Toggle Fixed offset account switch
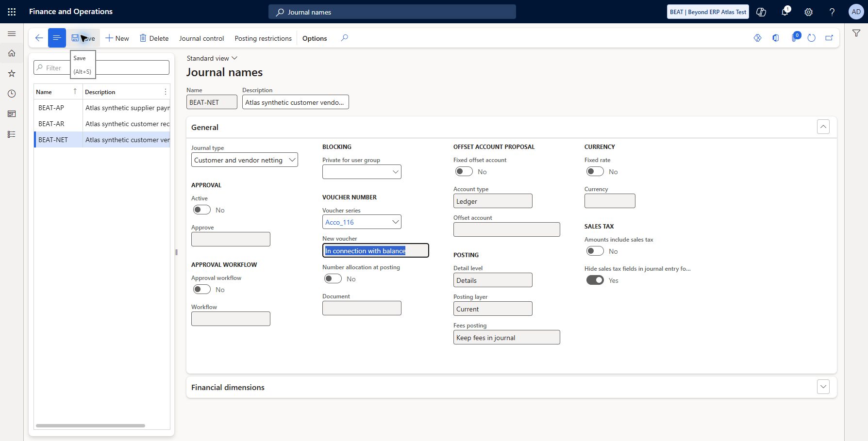The height and width of the screenshot is (441, 868). click(x=464, y=171)
